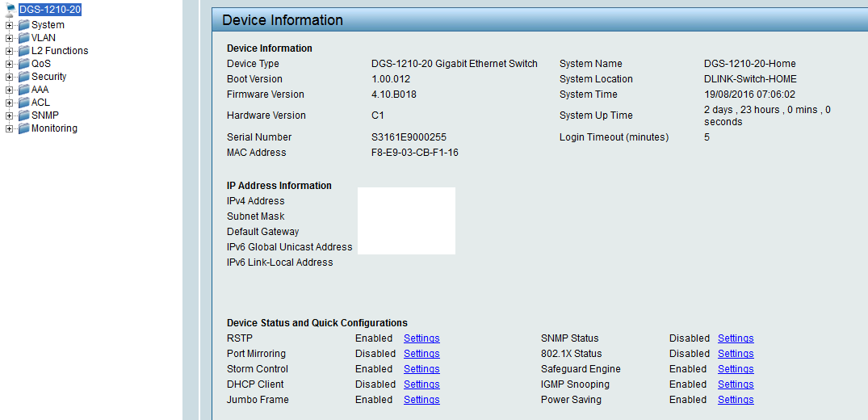
Task: Expand the L2 Functions tree node
Action: [x=9, y=51]
